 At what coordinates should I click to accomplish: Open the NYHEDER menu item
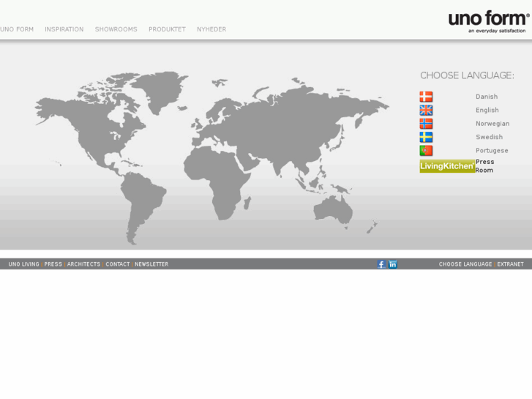pos(211,29)
